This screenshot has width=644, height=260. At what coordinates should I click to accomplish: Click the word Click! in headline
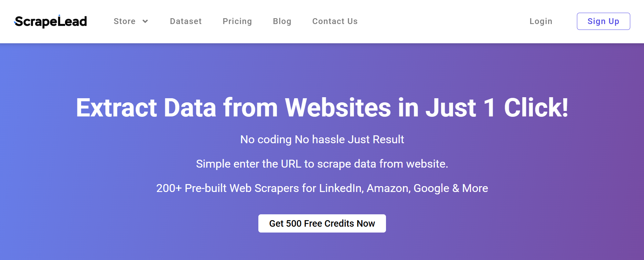coord(536,108)
